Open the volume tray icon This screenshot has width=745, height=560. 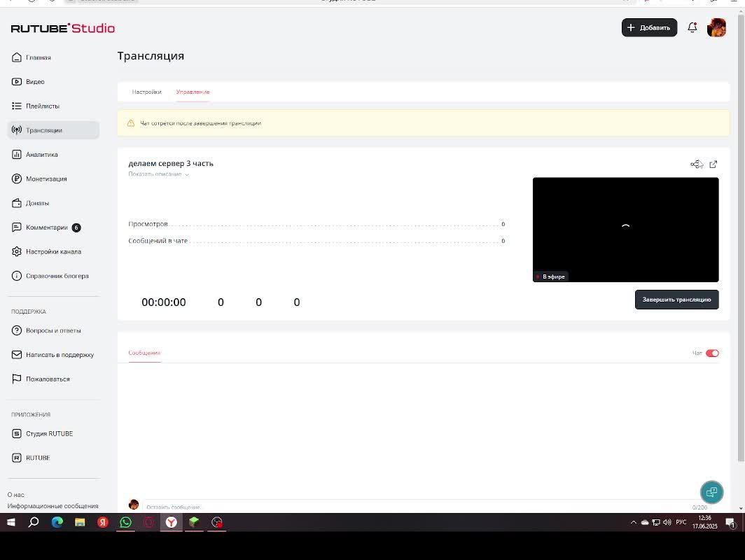click(667, 522)
